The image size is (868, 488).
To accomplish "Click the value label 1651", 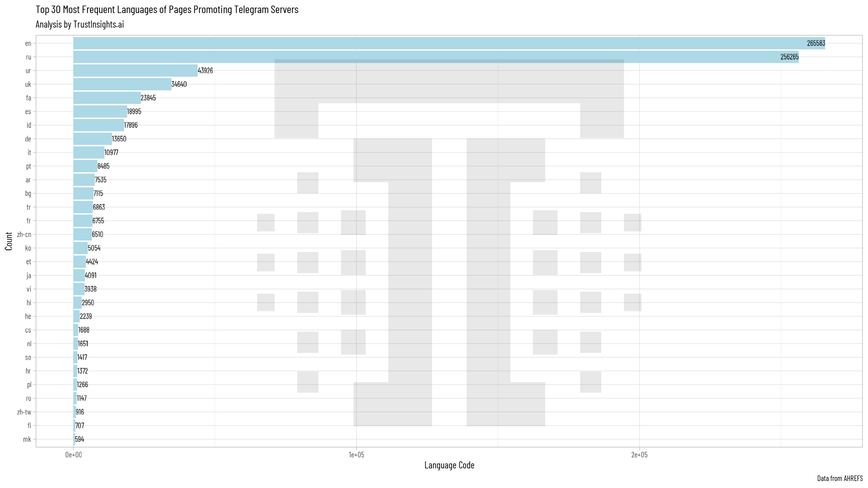I will (x=83, y=343).
